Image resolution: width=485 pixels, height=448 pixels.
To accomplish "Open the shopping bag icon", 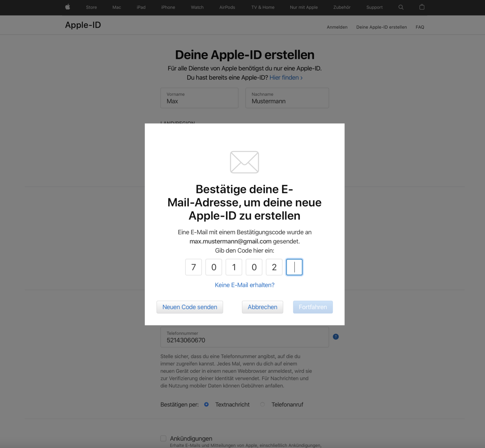I will coord(422,7).
